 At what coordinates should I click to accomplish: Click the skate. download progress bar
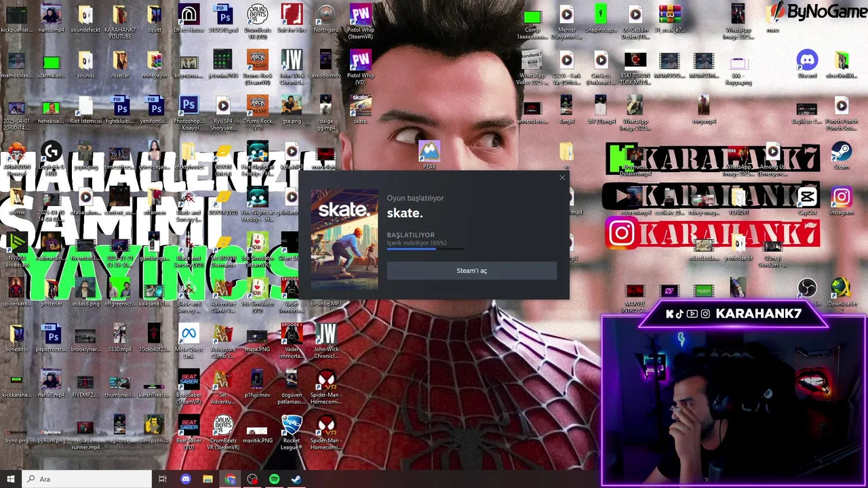click(x=426, y=249)
